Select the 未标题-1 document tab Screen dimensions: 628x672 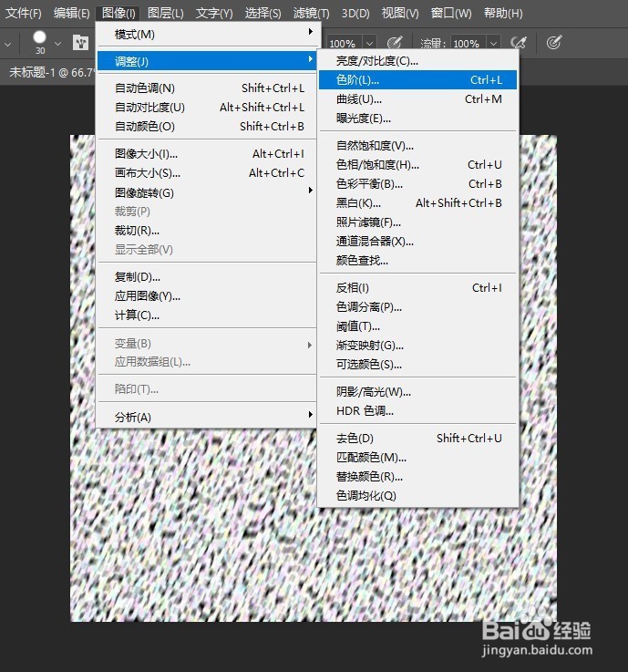49,72
